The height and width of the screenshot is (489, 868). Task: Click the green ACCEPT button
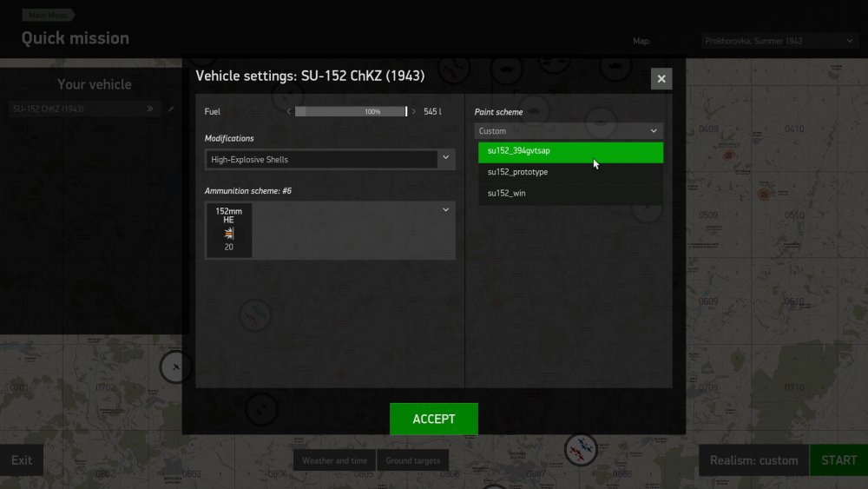434,419
